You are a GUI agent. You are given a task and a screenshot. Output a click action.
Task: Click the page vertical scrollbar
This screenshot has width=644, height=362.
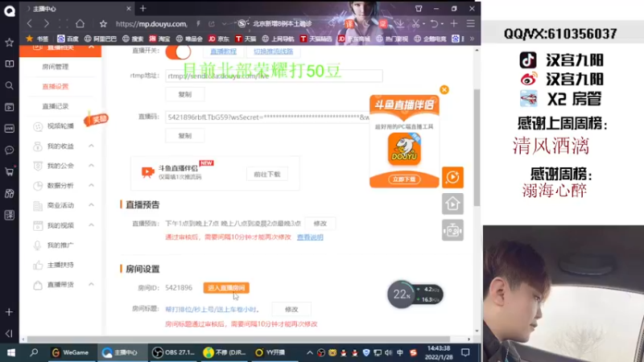(x=477, y=148)
